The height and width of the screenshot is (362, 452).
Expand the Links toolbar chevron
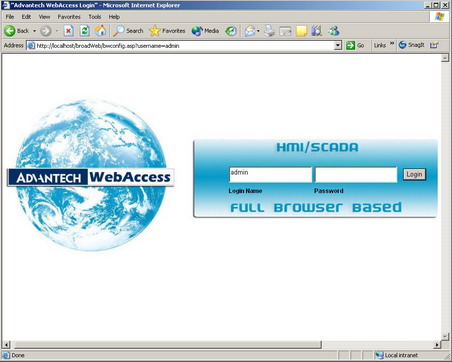(392, 43)
